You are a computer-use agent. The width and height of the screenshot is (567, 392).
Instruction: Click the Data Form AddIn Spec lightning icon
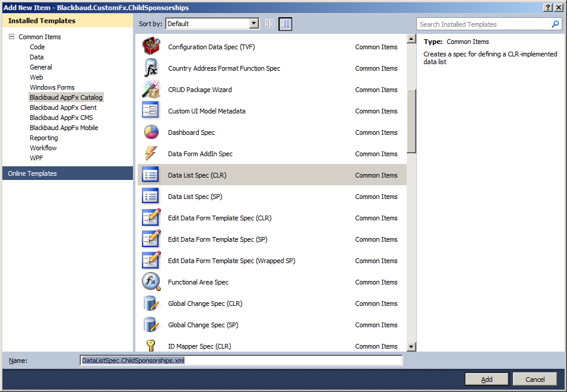tap(151, 153)
